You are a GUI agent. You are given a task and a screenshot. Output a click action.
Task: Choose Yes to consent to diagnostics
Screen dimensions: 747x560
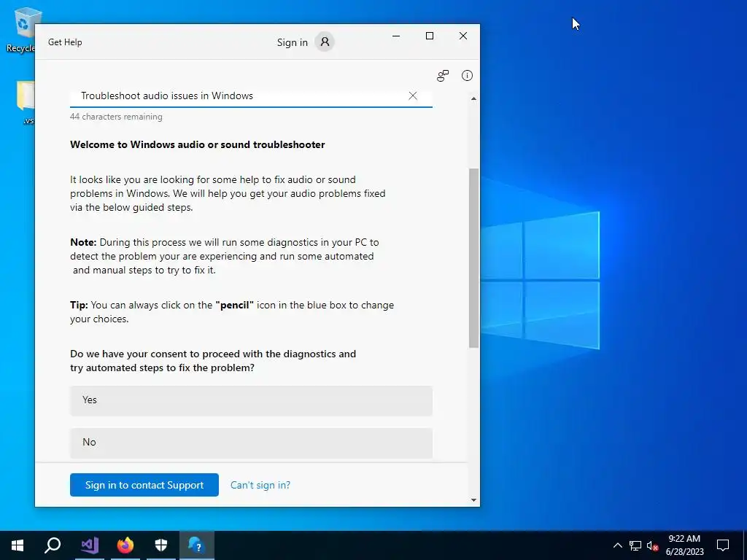(x=251, y=400)
